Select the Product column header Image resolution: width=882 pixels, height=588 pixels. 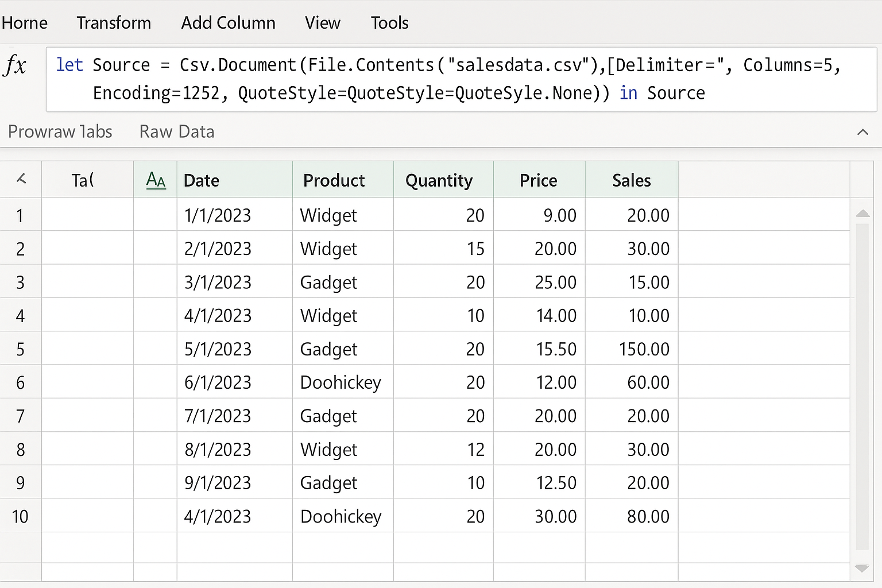point(343,180)
